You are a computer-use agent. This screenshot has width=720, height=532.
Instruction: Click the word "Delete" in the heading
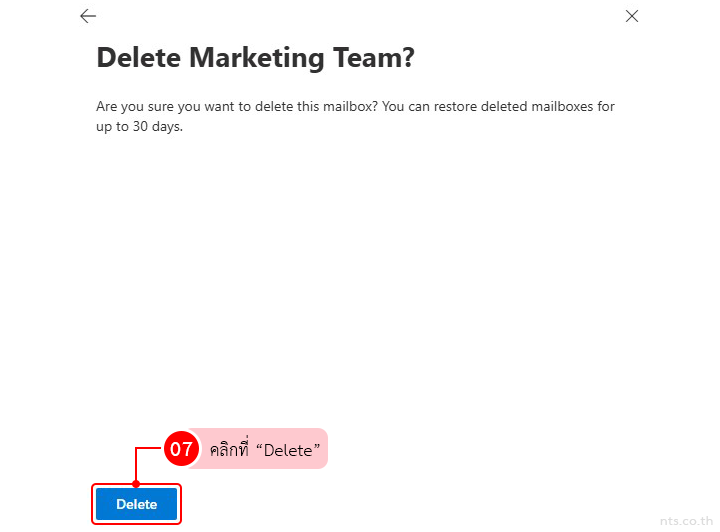136,58
